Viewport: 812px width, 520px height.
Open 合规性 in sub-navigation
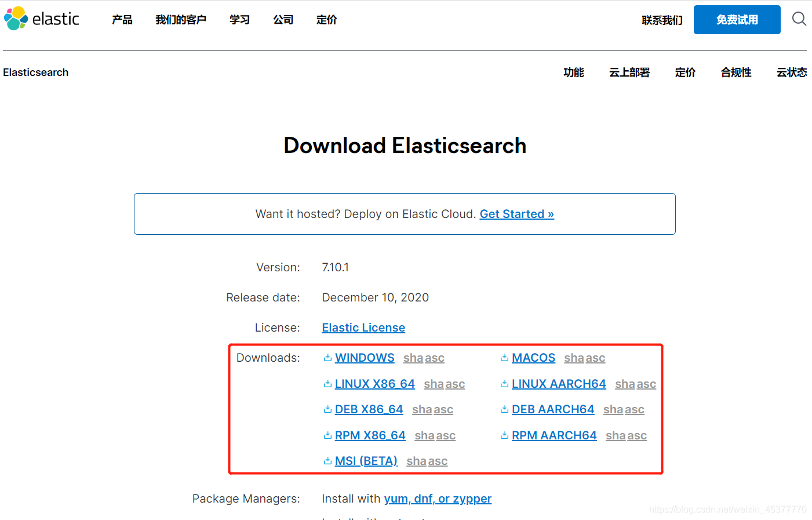736,72
